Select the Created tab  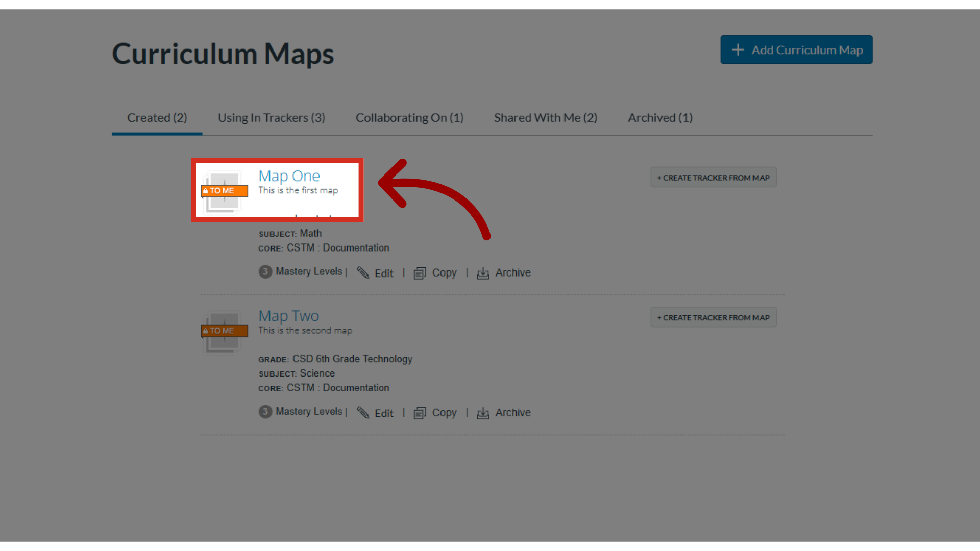pos(157,118)
